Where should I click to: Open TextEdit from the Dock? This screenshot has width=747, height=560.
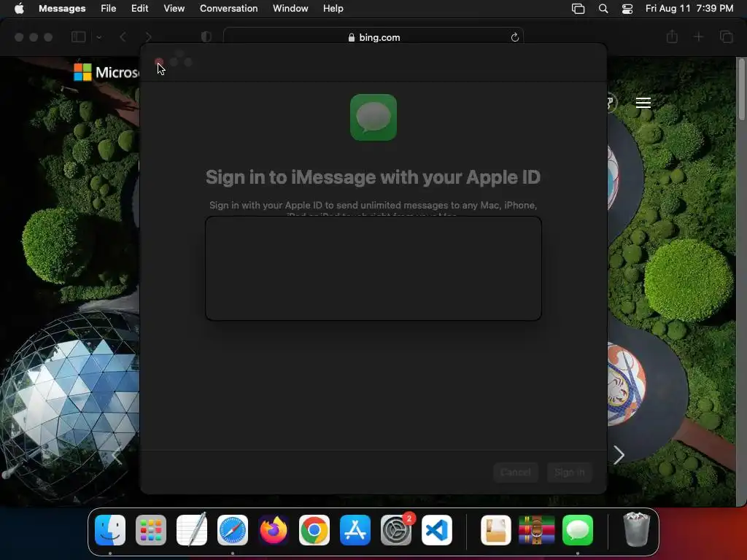point(192,530)
